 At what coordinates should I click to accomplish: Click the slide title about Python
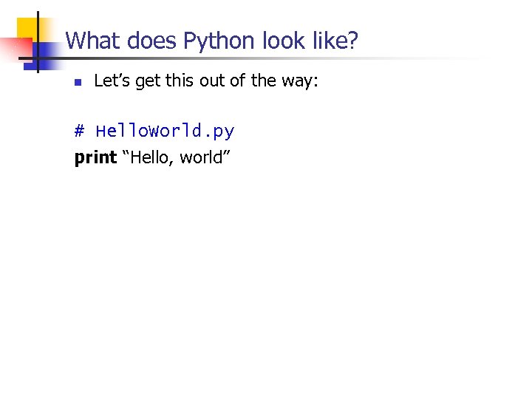(211, 41)
